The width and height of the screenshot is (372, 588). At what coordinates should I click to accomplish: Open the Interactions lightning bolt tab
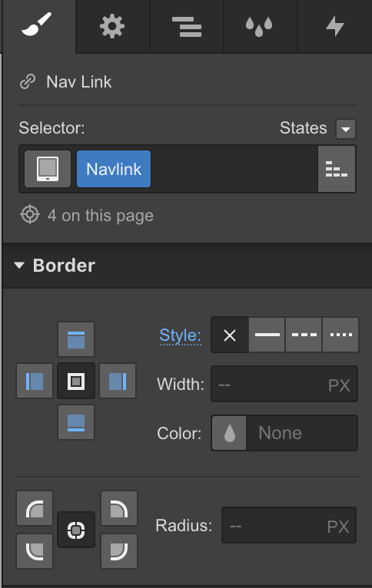click(x=335, y=26)
